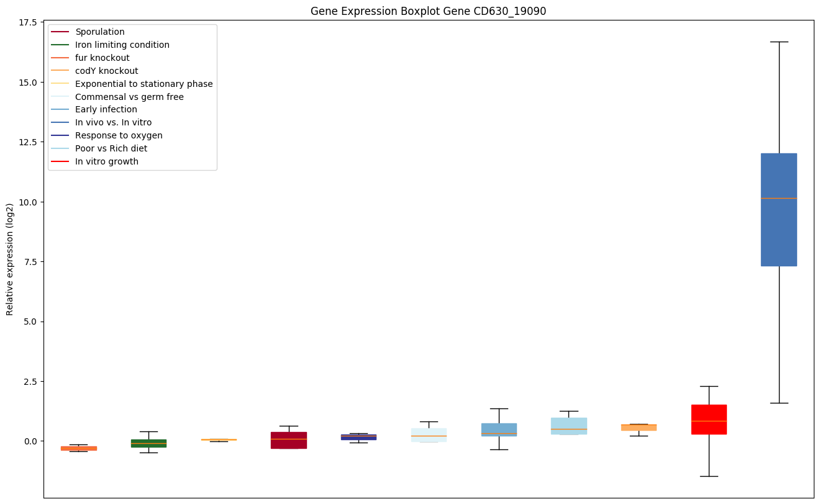
Task: Click the large blue box on the far right
Action: [x=778, y=236]
